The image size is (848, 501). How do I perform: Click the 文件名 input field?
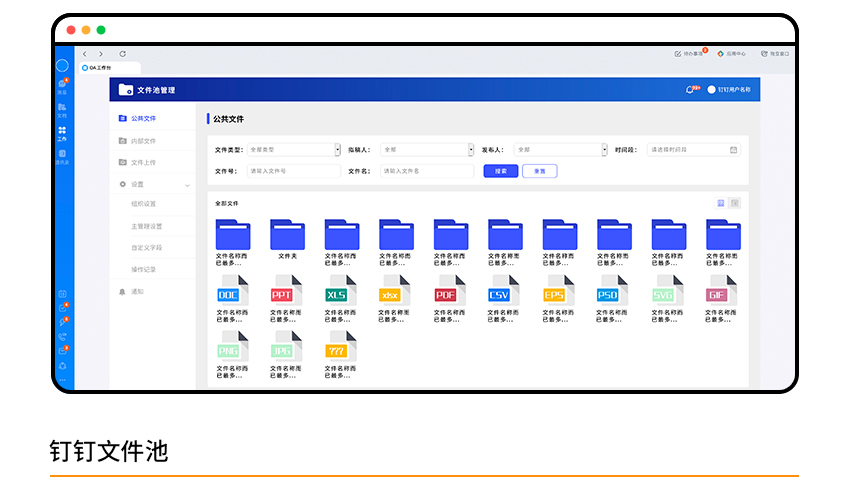(427, 171)
